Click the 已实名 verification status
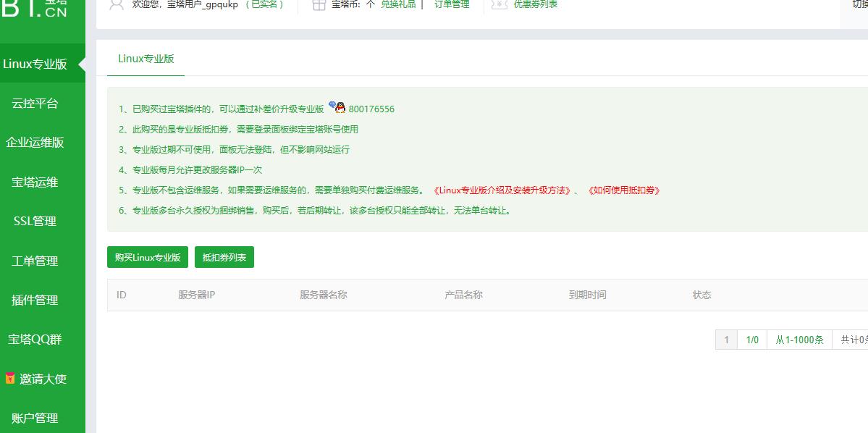The height and width of the screenshot is (433, 868). click(265, 4)
